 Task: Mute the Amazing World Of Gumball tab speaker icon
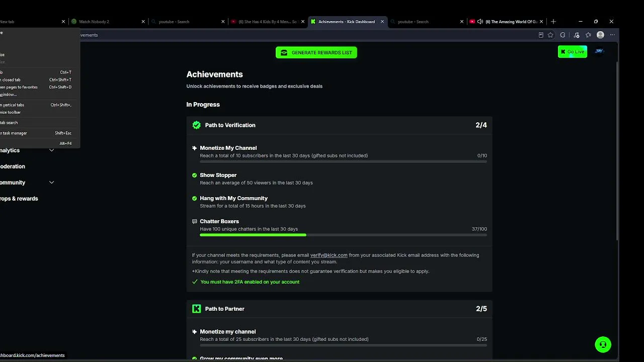[x=480, y=22]
